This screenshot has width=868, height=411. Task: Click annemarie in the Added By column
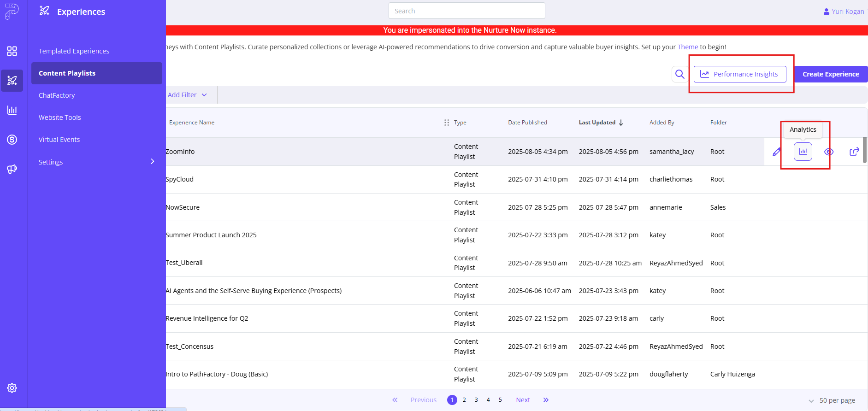(666, 207)
